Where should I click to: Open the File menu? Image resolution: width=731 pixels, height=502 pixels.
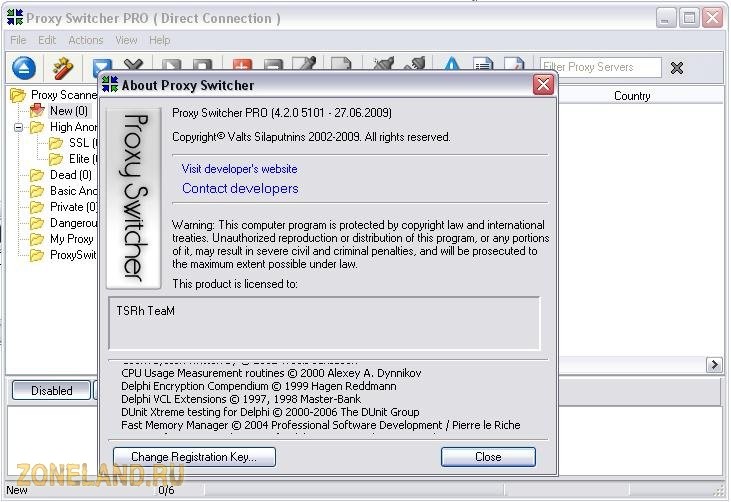[18, 40]
